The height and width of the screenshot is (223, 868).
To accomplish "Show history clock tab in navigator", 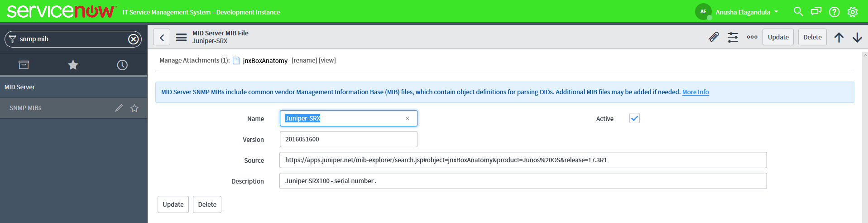I will click(122, 65).
